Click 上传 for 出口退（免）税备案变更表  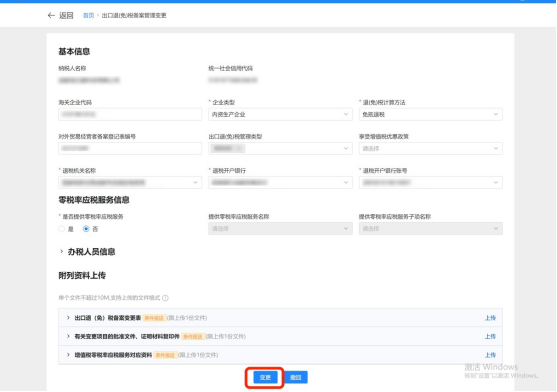click(490, 318)
